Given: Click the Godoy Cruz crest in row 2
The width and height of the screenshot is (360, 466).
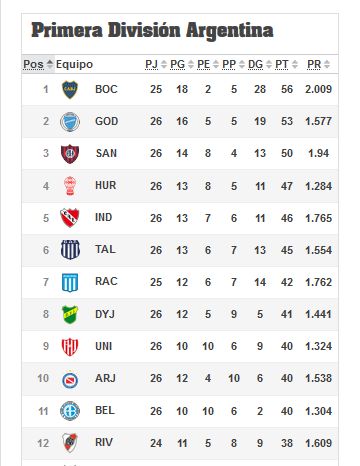Looking at the screenshot, I should pyautogui.click(x=70, y=122).
